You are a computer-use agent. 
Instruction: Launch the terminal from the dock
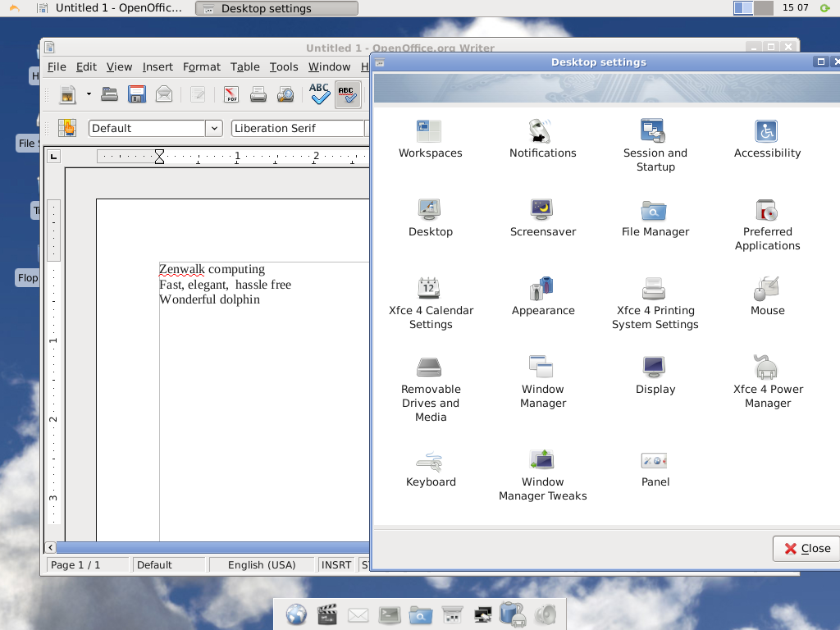(390, 614)
